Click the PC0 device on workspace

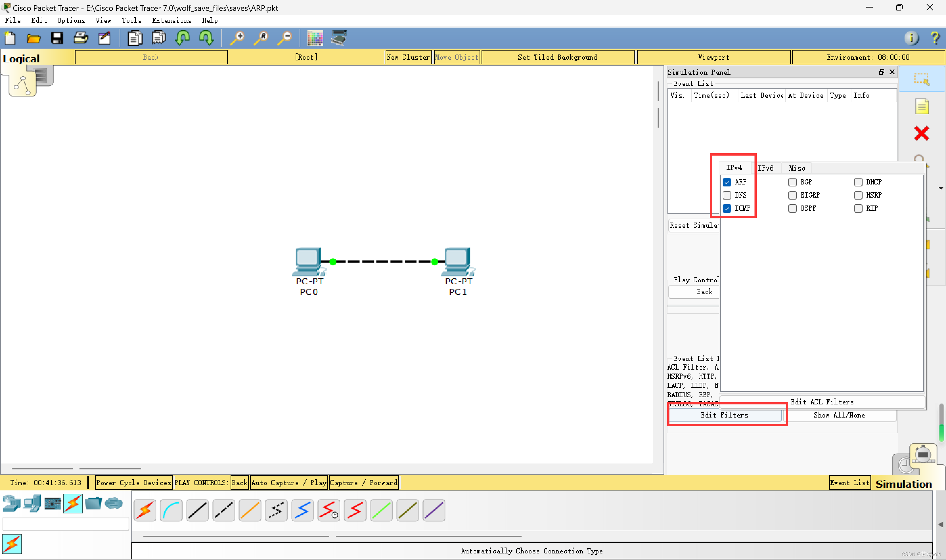(309, 262)
